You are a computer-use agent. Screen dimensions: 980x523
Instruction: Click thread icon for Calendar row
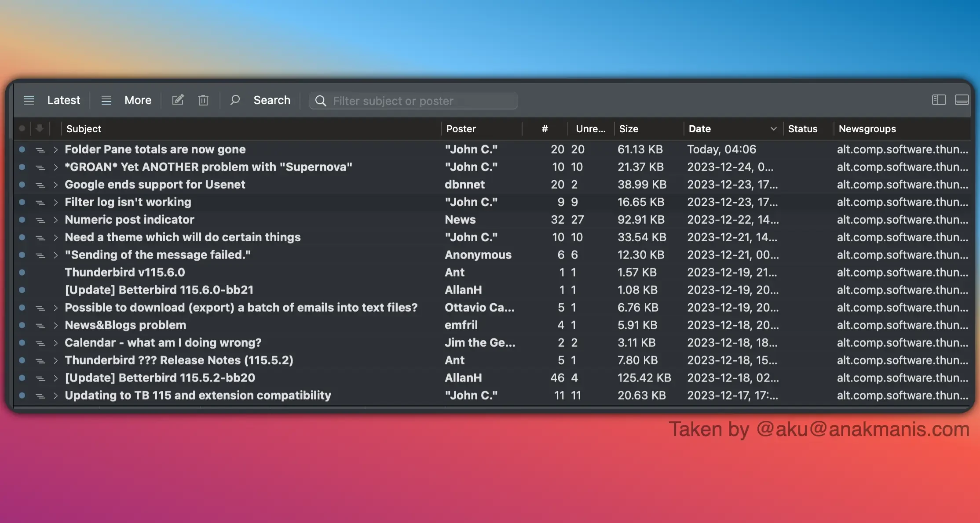click(x=40, y=343)
